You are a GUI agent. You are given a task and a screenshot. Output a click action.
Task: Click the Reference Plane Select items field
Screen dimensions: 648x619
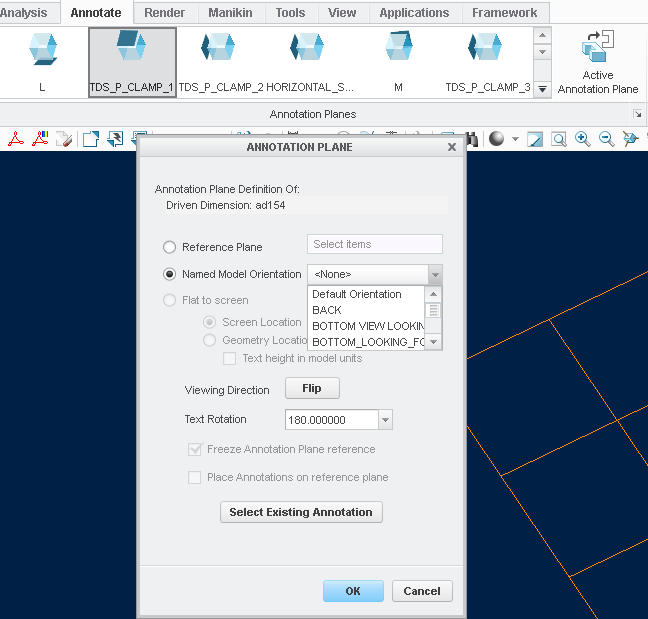[x=374, y=244]
